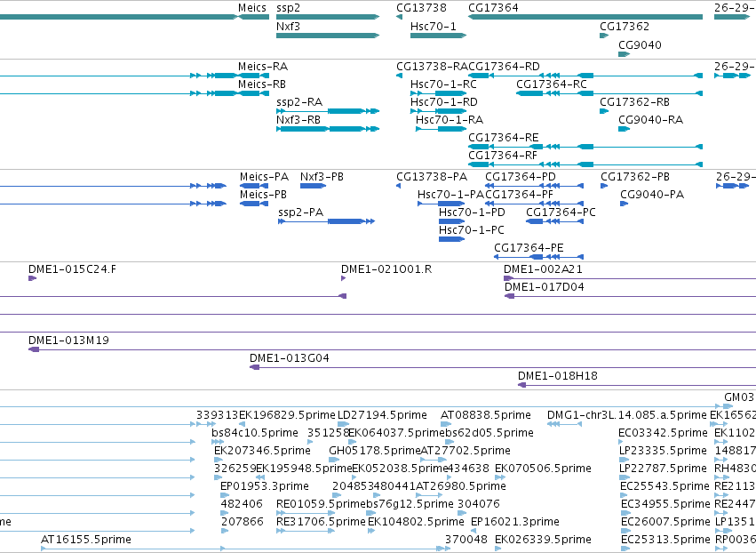The height and width of the screenshot is (553, 756).
Task: Select the CG17364-RF transcript label
Action: coord(503,156)
